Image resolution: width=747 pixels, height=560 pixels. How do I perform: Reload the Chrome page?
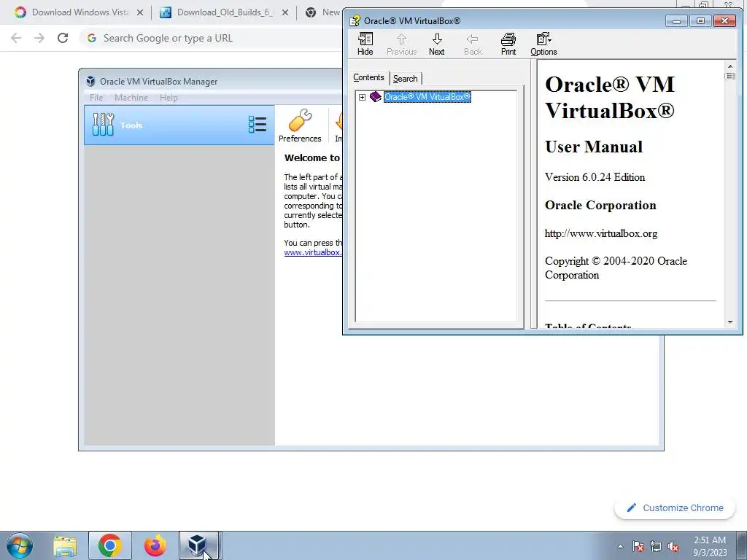click(x=63, y=38)
